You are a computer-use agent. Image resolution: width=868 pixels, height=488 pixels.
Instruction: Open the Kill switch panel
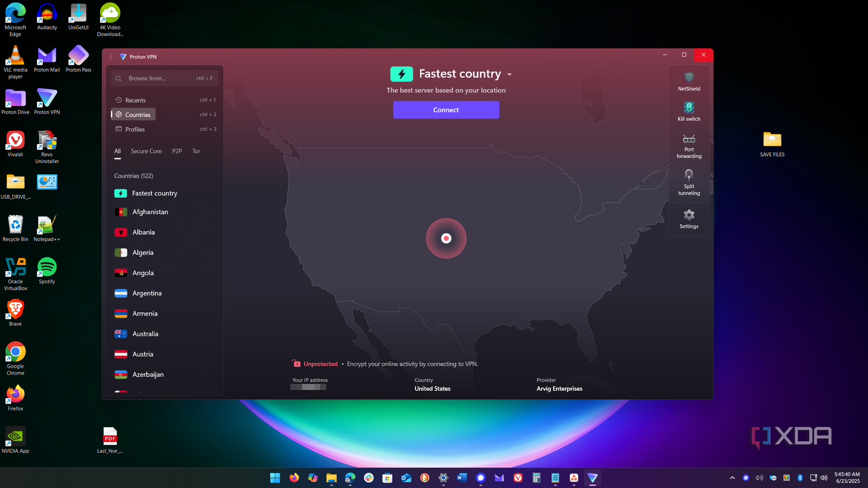point(689,112)
